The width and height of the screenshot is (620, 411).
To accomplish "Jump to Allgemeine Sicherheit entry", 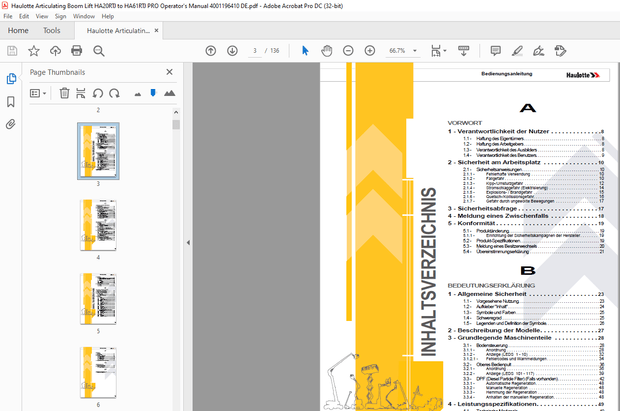I will pyautogui.click(x=525, y=294).
